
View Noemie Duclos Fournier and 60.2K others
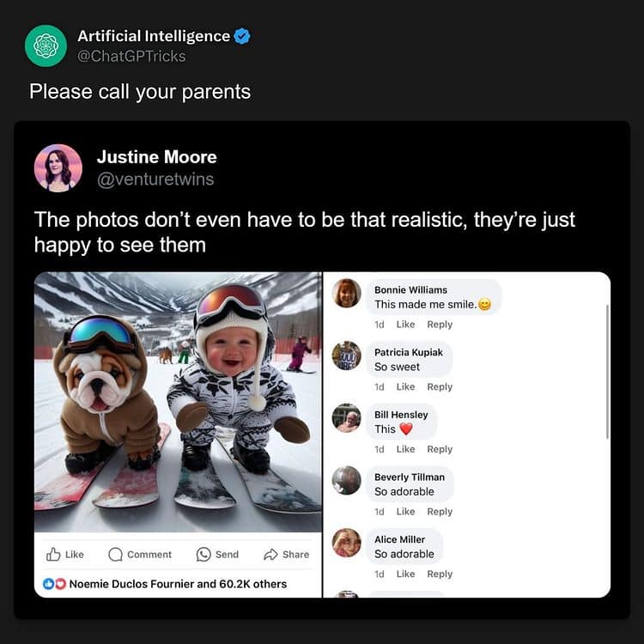coord(178,584)
